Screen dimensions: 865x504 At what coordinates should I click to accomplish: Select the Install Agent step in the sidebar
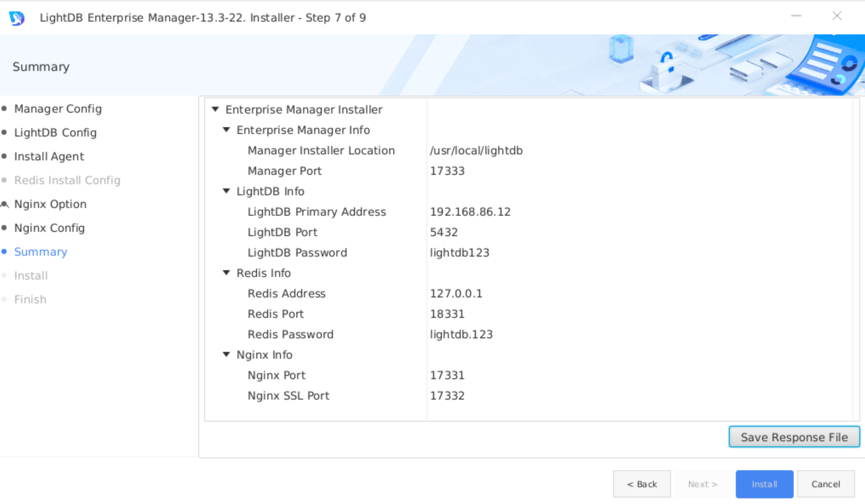[x=49, y=156]
